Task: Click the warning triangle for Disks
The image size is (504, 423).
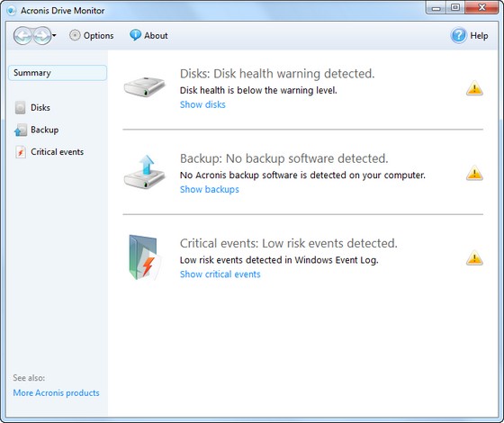Action: 474,88
